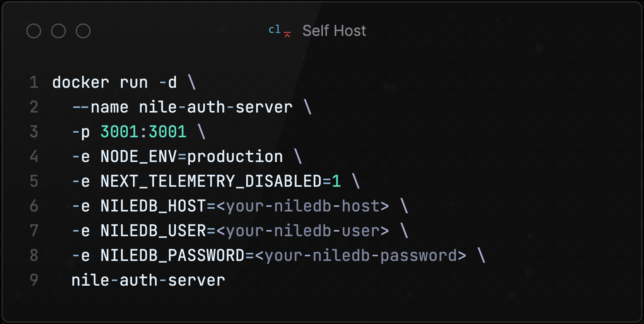Select the Self Host title tab
The width and height of the screenshot is (644, 324).
334,31
